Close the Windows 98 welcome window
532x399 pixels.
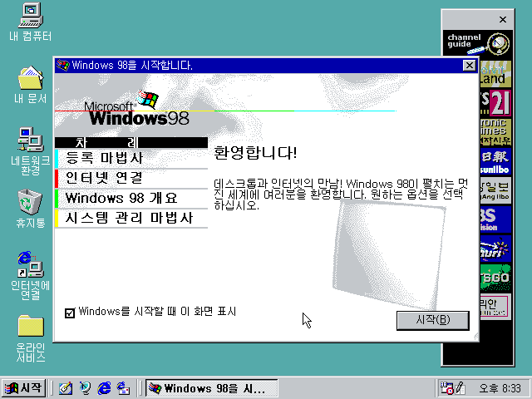[x=469, y=65]
